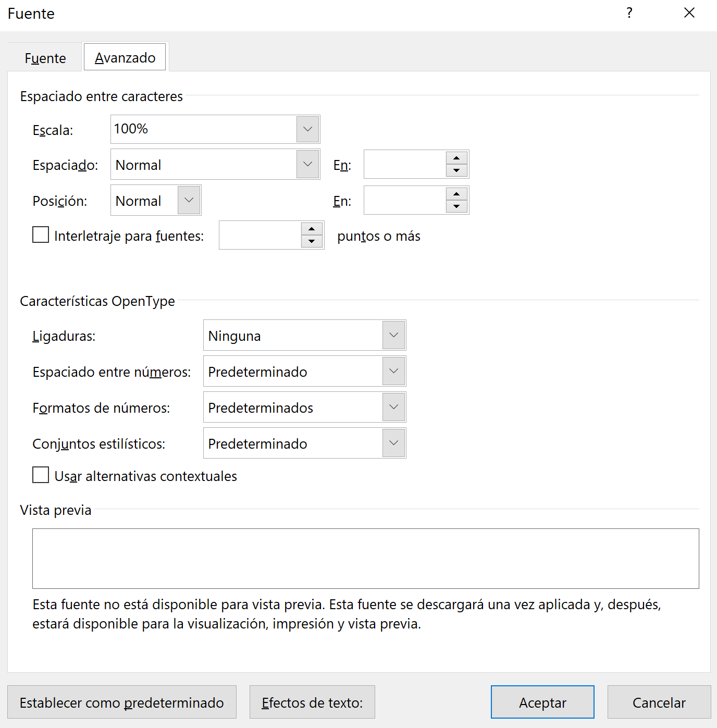The width and height of the screenshot is (717, 728).
Task: Open the Ligaduras dropdown menu
Action: tap(393, 335)
